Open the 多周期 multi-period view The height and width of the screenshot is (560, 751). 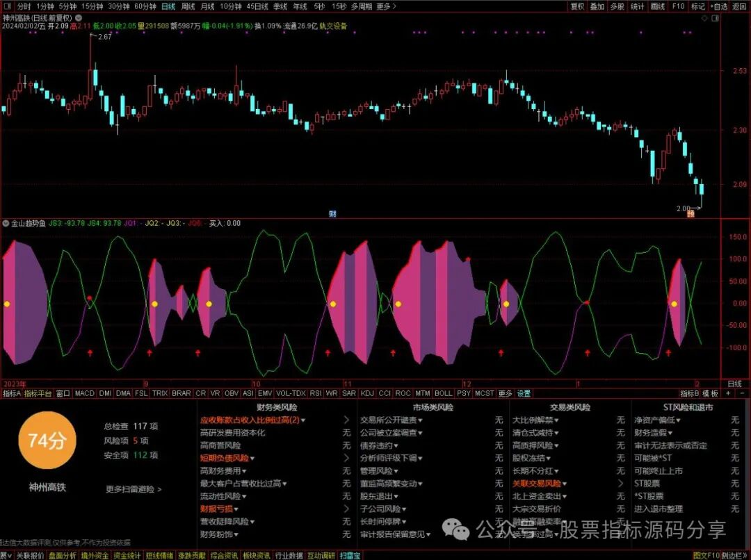coord(361,6)
